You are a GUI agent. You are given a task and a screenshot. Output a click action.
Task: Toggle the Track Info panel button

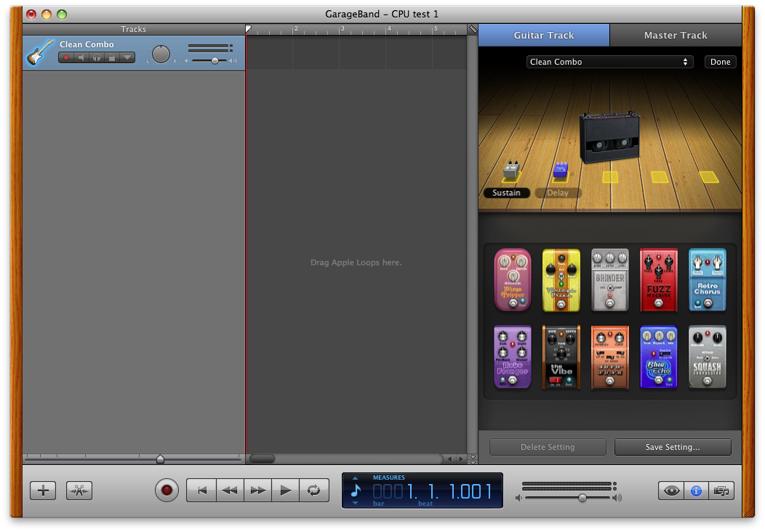tap(696, 491)
